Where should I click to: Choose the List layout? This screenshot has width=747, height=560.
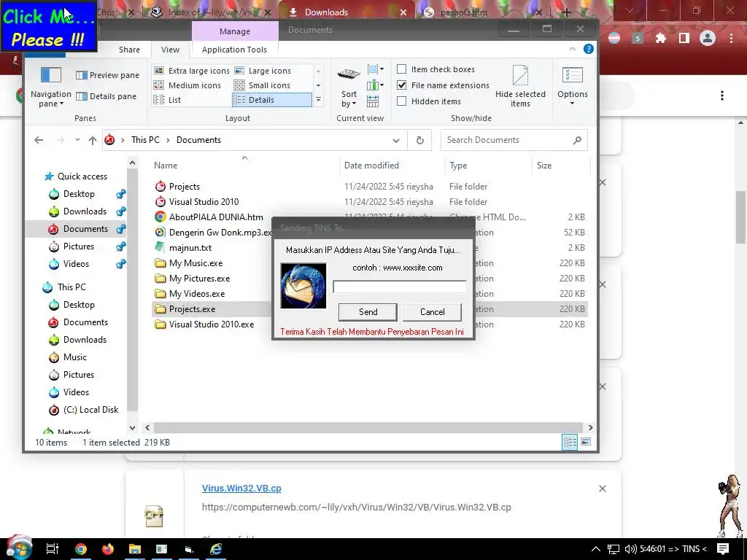(x=167, y=100)
